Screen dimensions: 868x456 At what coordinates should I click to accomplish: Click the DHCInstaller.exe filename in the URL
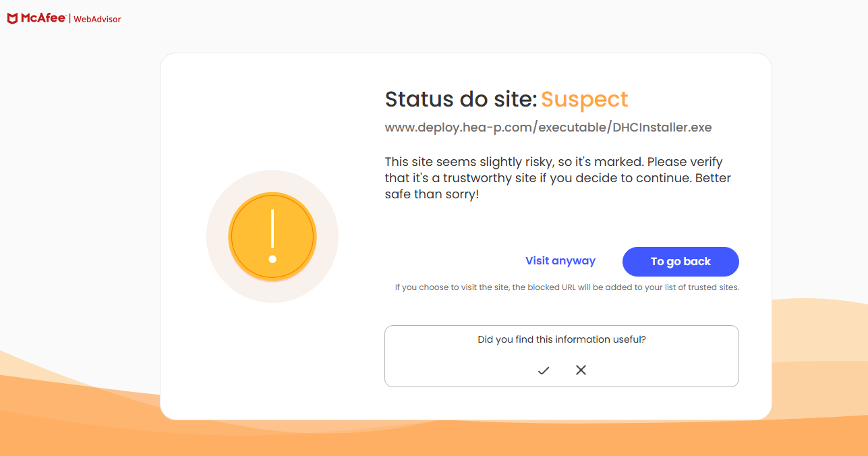pos(662,127)
